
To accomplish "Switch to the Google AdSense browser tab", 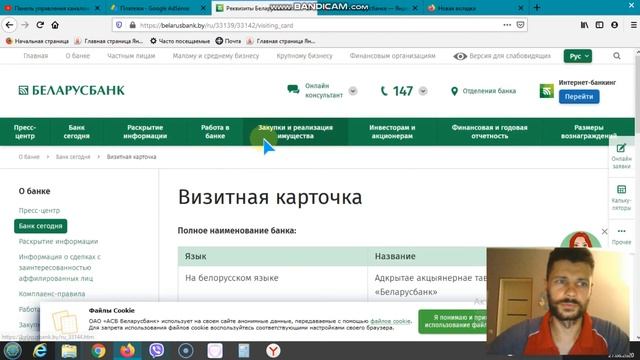I will (x=157, y=8).
